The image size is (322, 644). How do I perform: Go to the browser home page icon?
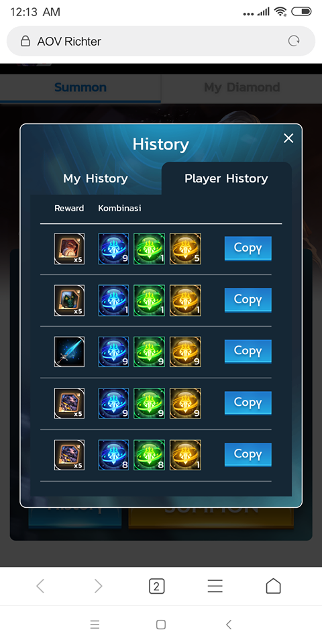273,586
